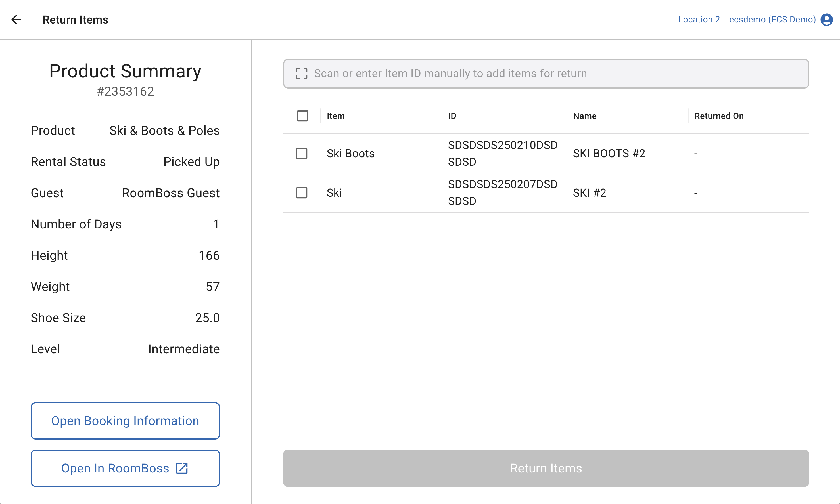Click the barcode scan frame icon

coord(301,73)
